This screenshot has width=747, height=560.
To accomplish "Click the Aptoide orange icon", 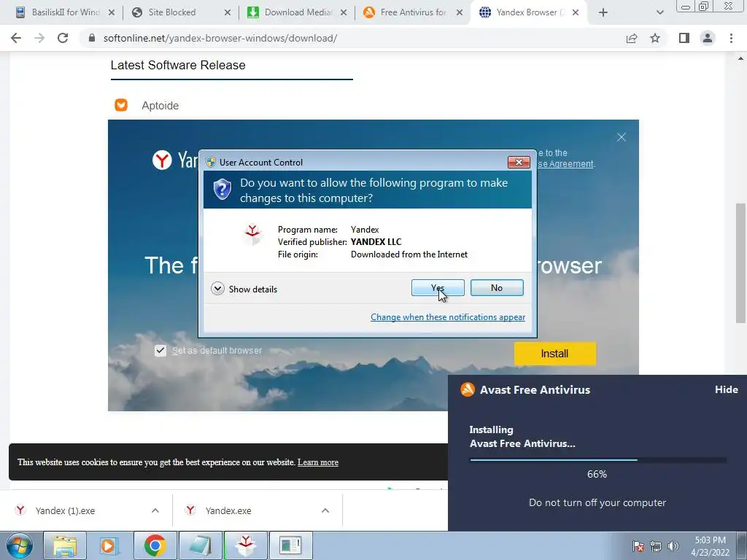I will pyautogui.click(x=121, y=105).
